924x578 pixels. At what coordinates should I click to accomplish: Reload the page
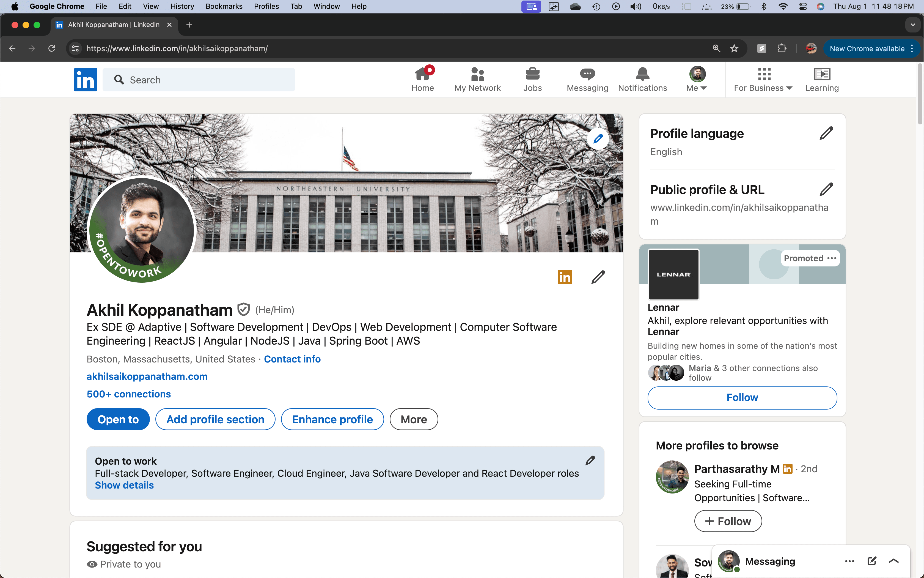tap(51, 48)
